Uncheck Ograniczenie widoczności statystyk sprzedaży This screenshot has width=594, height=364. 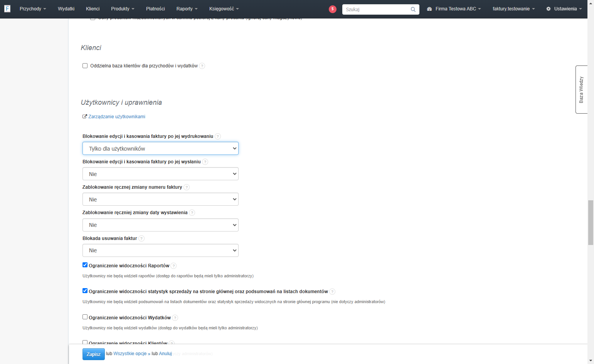click(85, 291)
